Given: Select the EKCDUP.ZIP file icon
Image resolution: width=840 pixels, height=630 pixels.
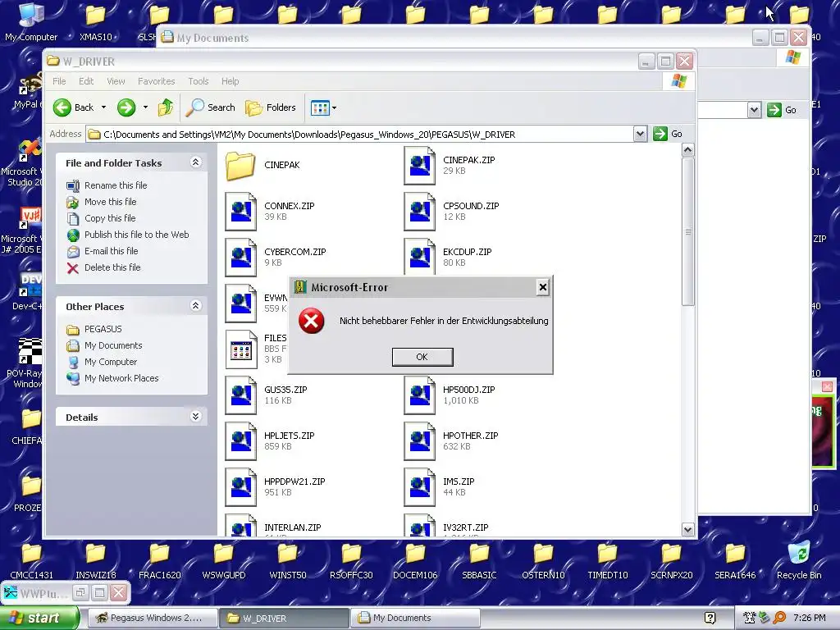Looking at the screenshot, I should 419,257.
